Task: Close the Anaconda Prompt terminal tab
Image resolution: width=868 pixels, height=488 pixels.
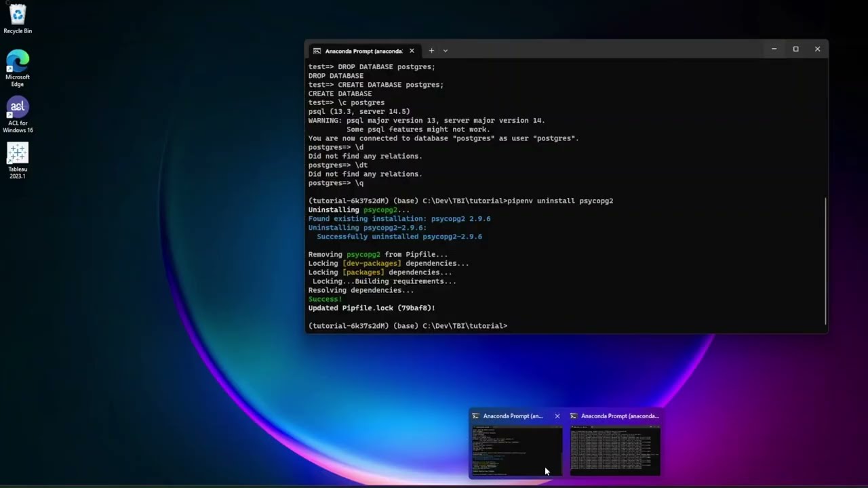Action: point(412,51)
